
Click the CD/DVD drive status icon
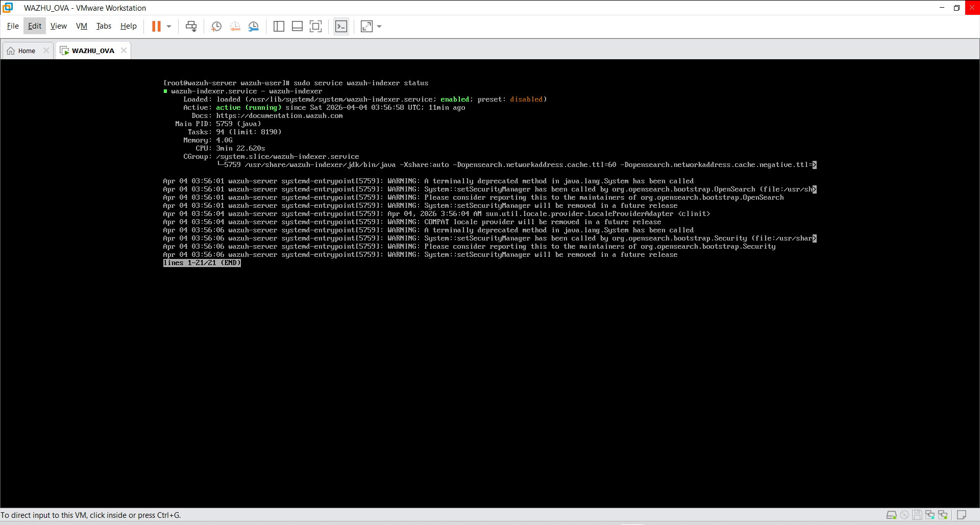pyautogui.click(x=904, y=515)
